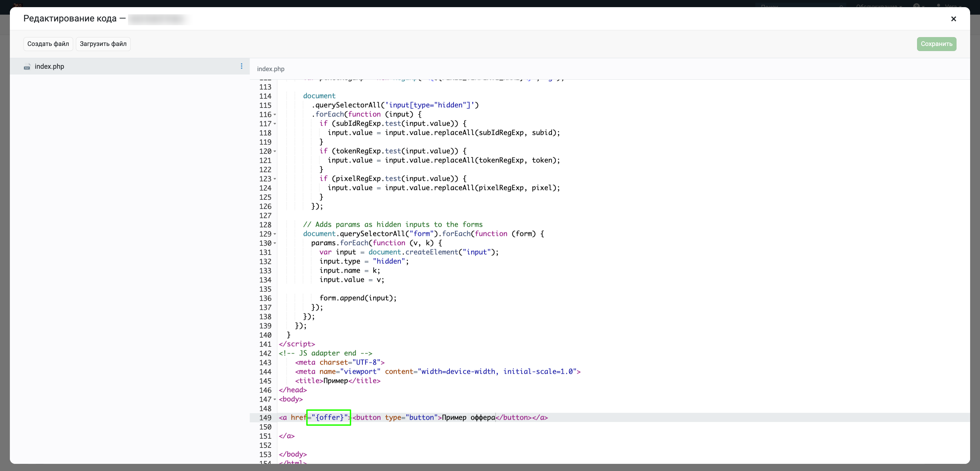Screen dimensions: 980x471
Task: Click line number 113 in the gutter
Action: 265,87
